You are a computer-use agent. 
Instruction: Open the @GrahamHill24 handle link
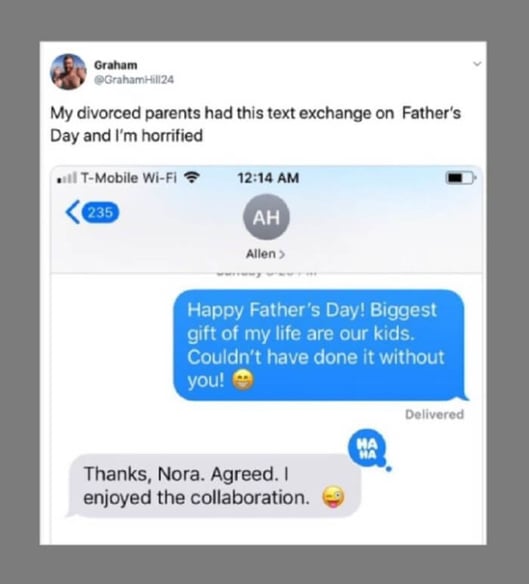(x=134, y=80)
